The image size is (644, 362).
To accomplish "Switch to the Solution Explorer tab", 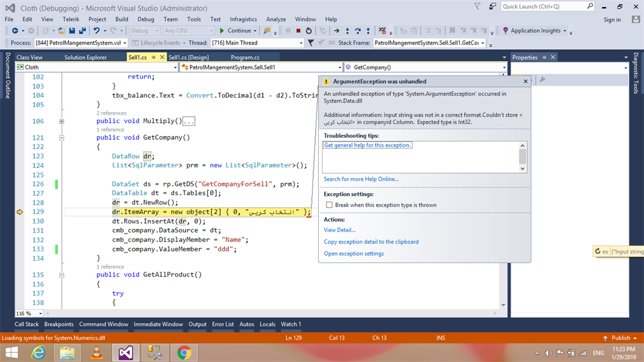I will coord(86,57).
